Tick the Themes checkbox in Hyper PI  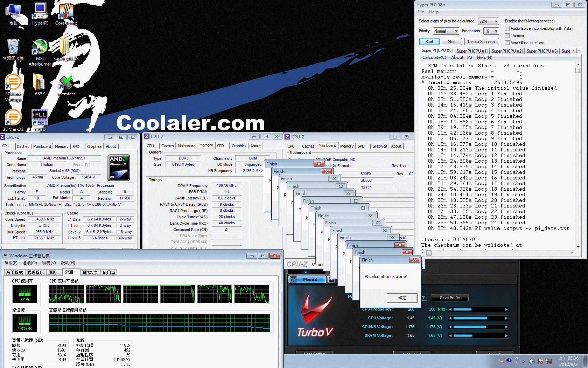pos(507,36)
